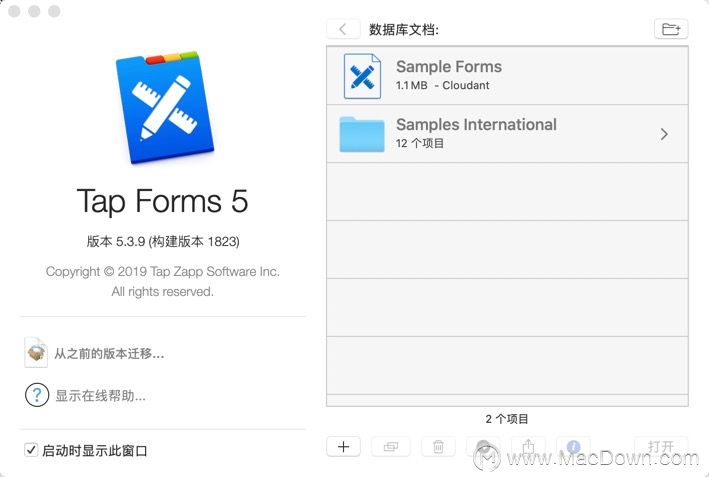Click the Samples International folder icon
709x477 pixels.
362,134
